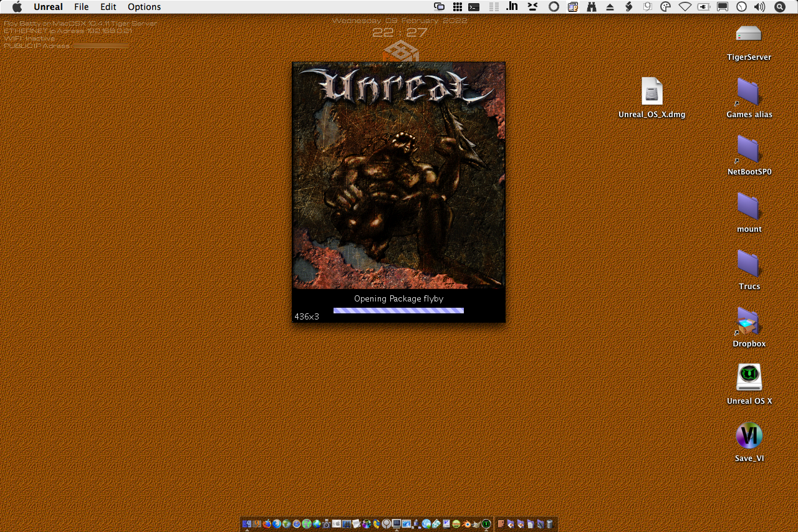The height and width of the screenshot is (532, 798).
Task: Click the color palette menu bar icon
Action: [666, 7]
